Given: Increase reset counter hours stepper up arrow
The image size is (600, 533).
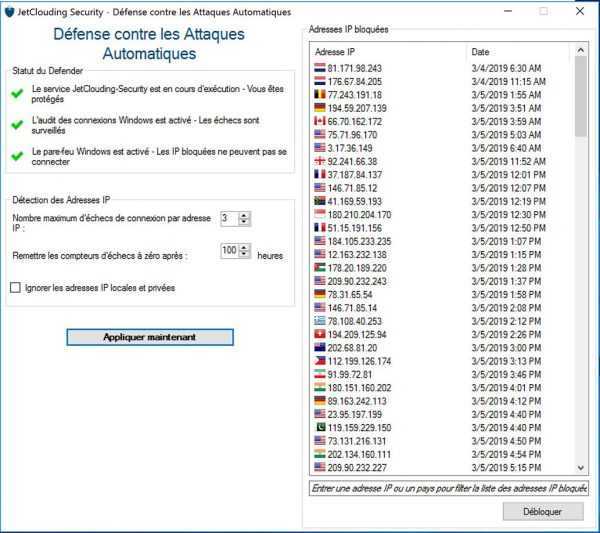Looking at the screenshot, I should click(x=244, y=248).
